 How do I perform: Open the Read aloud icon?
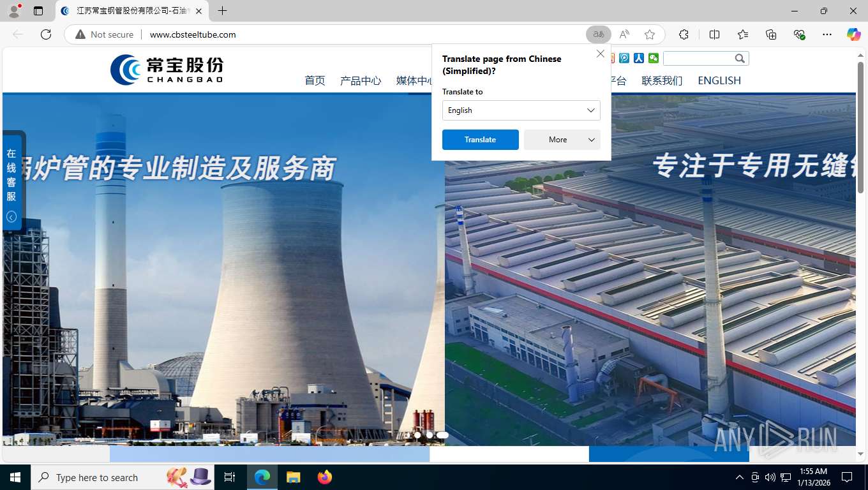[624, 34]
